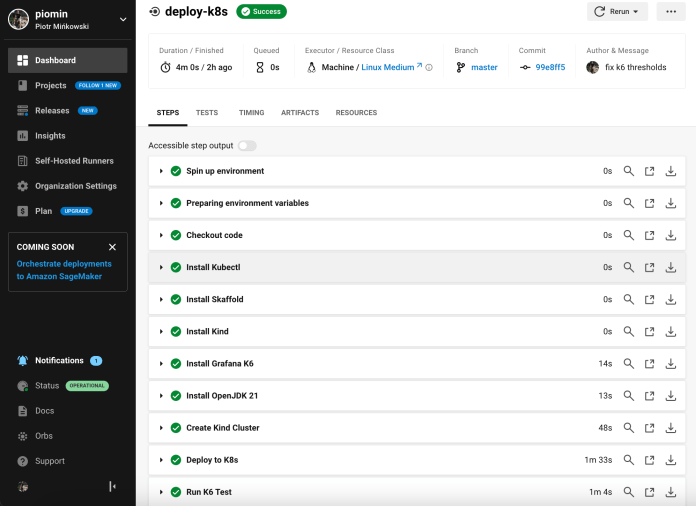696x506 pixels.
Task: Click the resource class info icon
Action: click(429, 67)
